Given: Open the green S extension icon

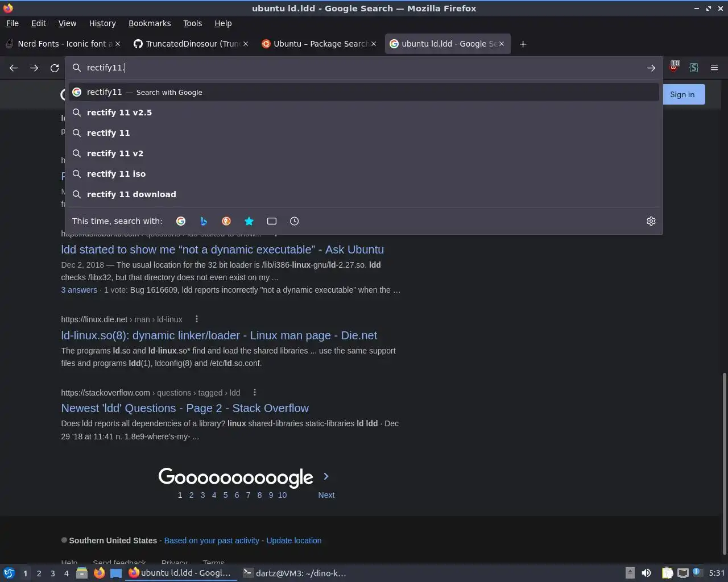Looking at the screenshot, I should pos(694,68).
